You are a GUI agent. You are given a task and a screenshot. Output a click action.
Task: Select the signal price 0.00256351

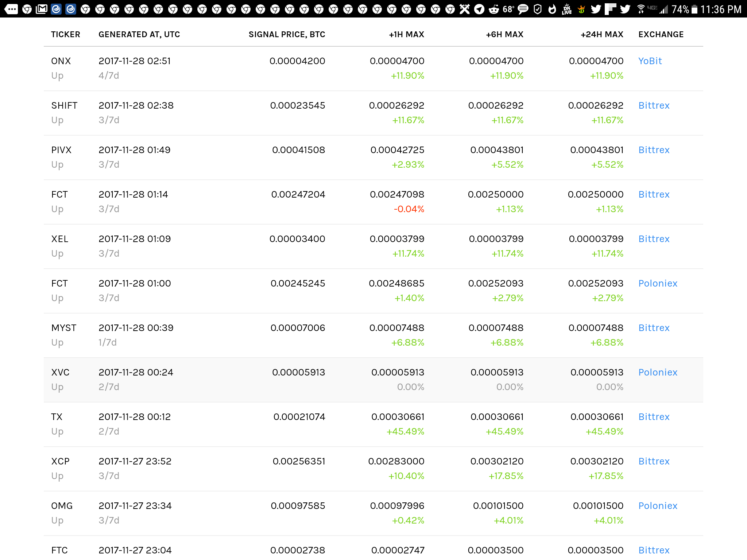point(299,461)
